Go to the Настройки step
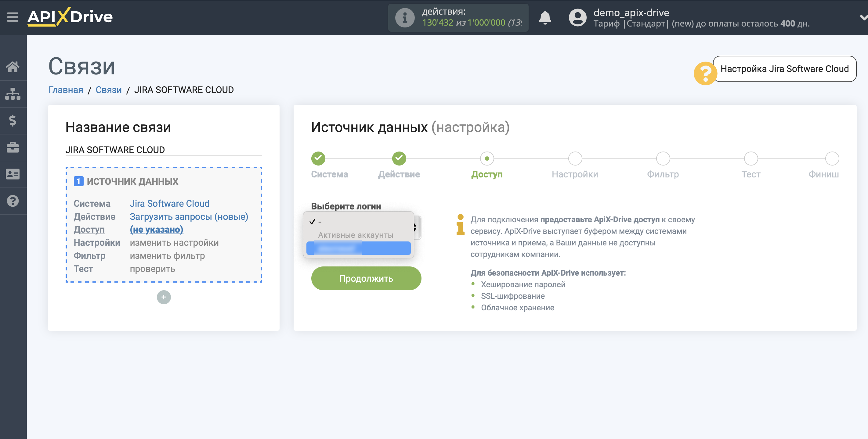Viewport: 868px width, 439px height. pyautogui.click(x=575, y=158)
